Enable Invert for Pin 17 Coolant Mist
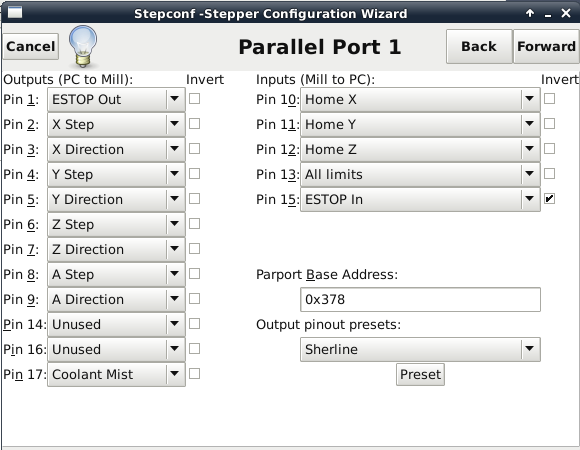This screenshot has height=450, width=580. coord(194,374)
